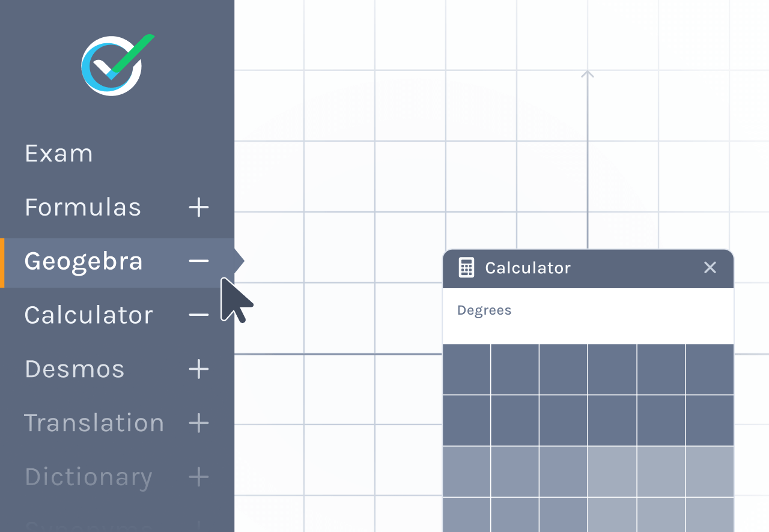Enable Desmos with the plus icon
The height and width of the screenshot is (532, 769).
click(x=199, y=369)
